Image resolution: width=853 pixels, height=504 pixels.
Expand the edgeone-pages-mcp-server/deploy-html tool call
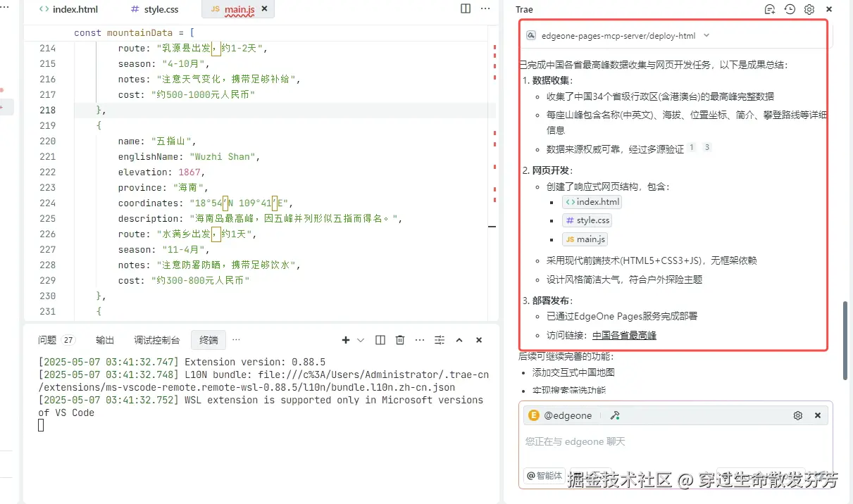point(706,35)
